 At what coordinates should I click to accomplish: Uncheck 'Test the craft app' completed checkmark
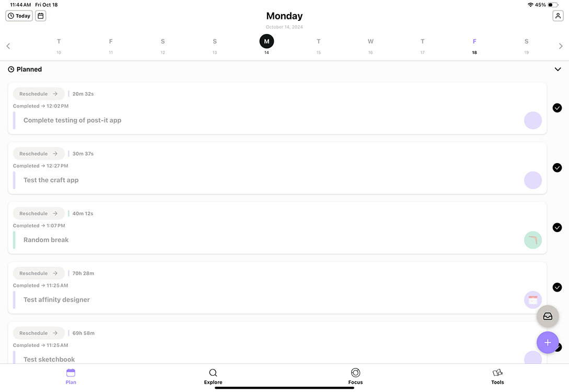(x=556, y=167)
